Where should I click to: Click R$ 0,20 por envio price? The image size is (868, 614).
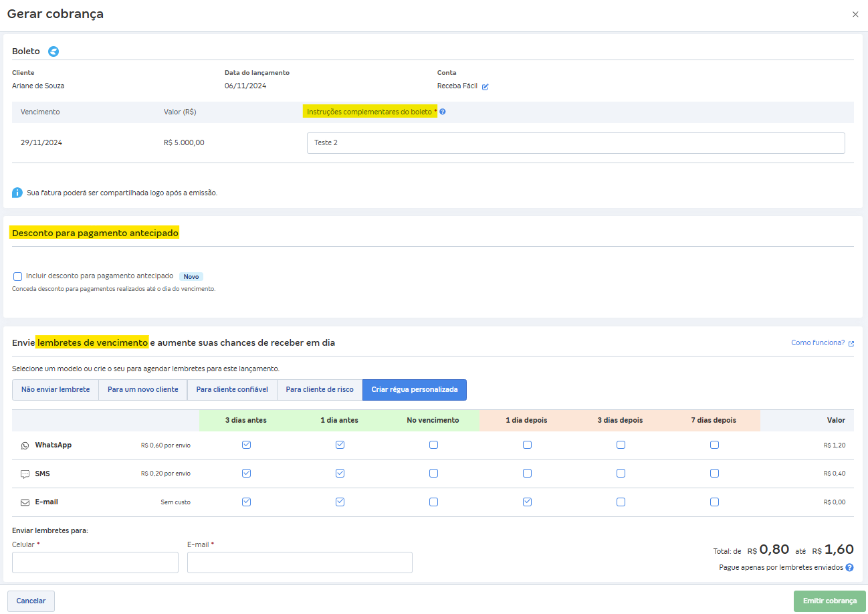[166, 474]
